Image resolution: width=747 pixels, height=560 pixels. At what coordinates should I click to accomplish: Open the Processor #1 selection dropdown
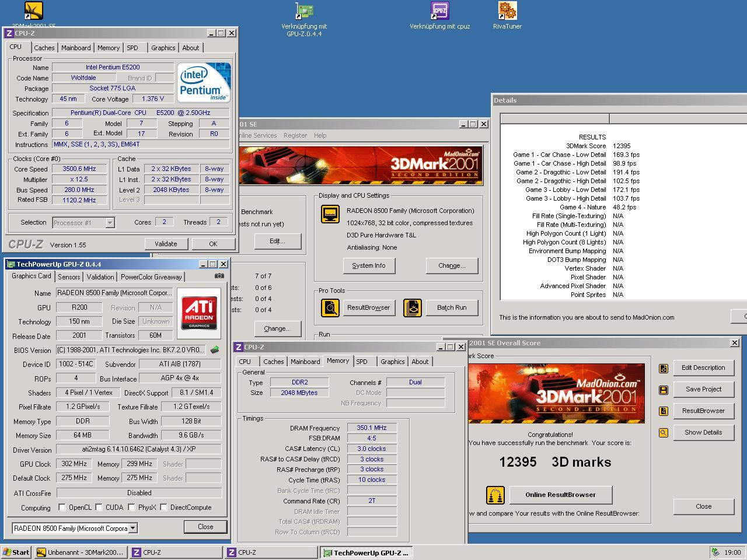click(110, 222)
